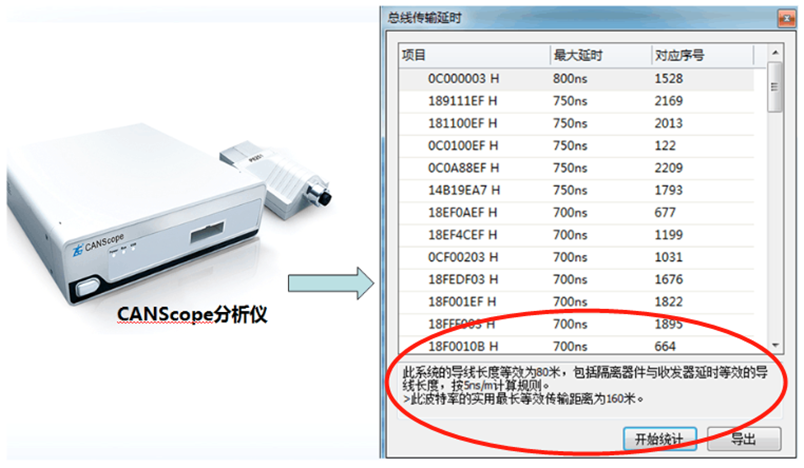Image resolution: width=804 pixels, height=468 pixels.
Task: Click the 开始统计 button
Action: pyautogui.click(x=659, y=439)
